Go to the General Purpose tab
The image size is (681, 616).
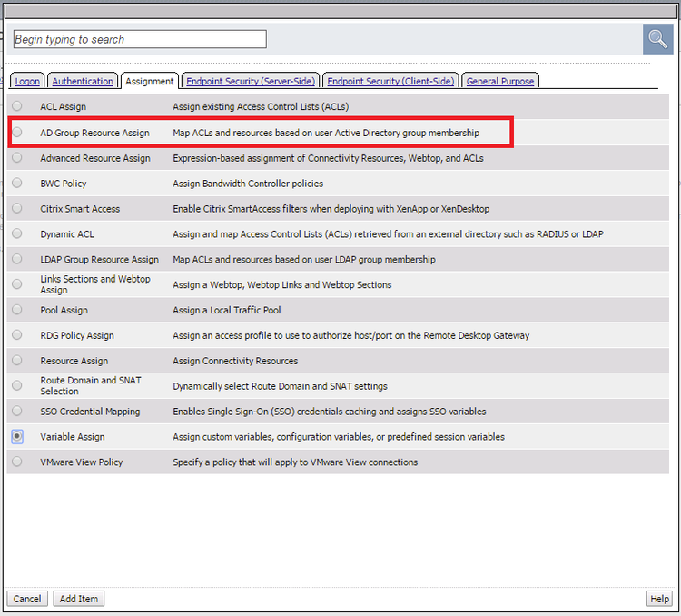(x=500, y=81)
